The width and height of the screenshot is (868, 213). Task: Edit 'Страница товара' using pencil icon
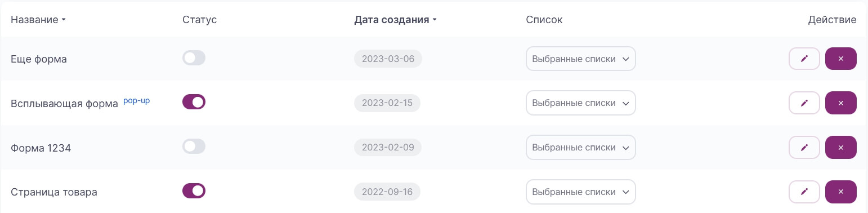[x=804, y=192]
